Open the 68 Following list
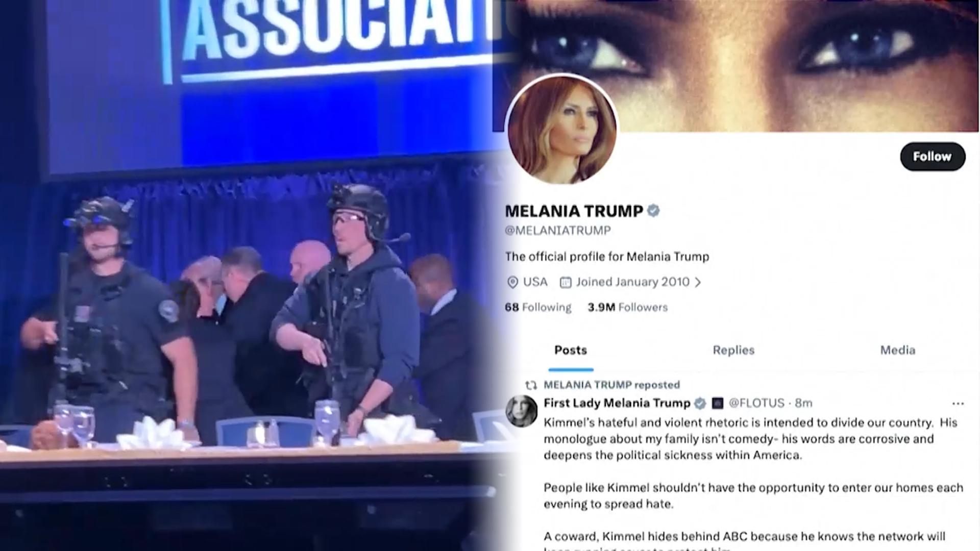The image size is (980, 551). tap(538, 307)
